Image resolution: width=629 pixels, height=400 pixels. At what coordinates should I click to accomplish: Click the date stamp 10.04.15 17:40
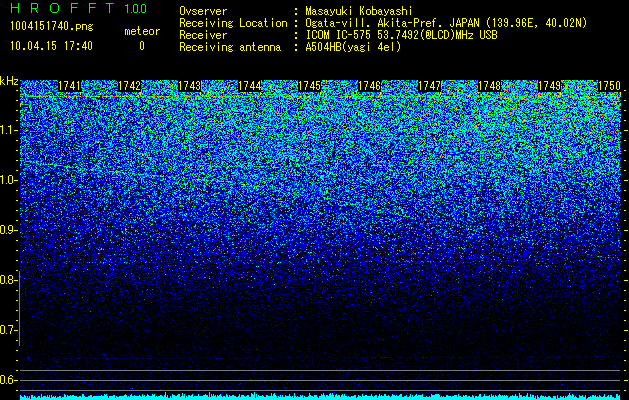point(51,46)
